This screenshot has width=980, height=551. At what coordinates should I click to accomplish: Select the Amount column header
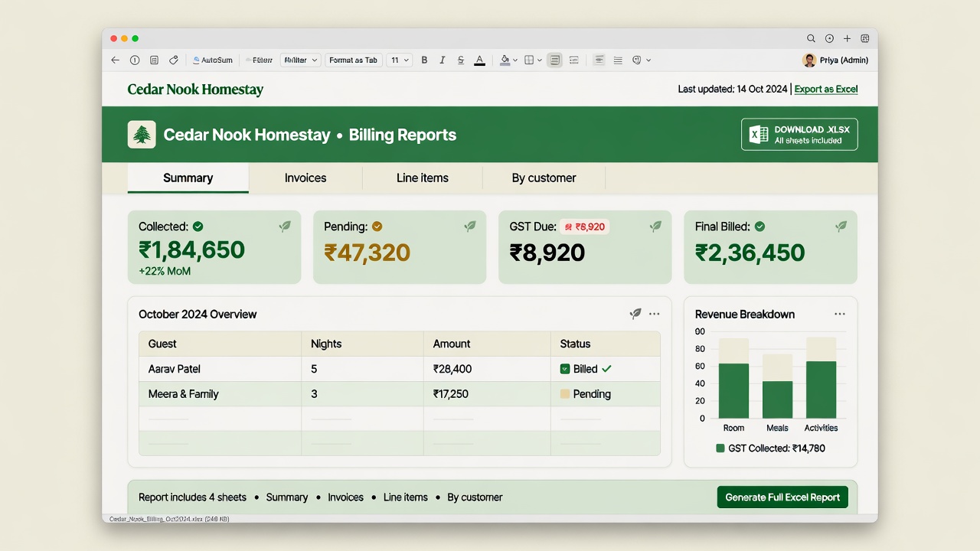coord(487,344)
